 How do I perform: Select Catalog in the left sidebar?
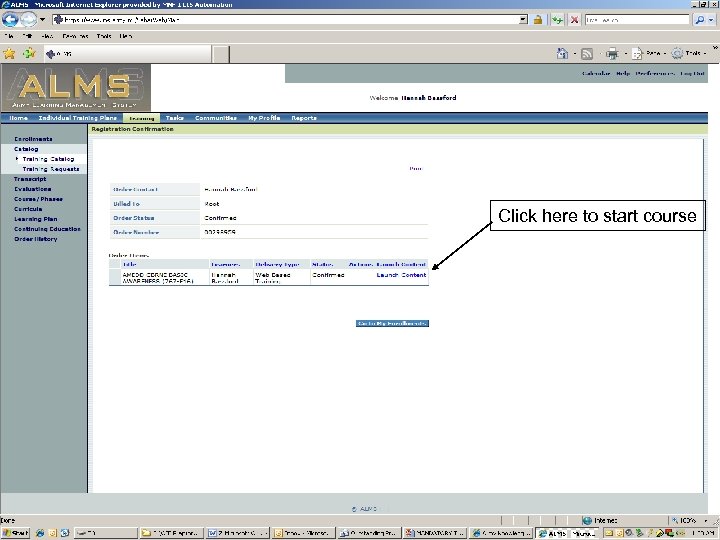coord(26,149)
